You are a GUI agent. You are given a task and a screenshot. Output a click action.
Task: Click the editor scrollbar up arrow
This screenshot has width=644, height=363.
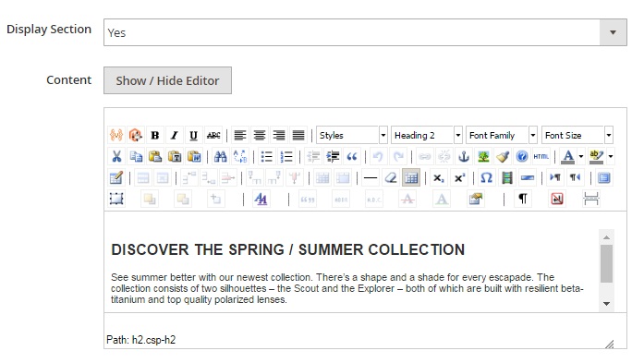pos(607,237)
